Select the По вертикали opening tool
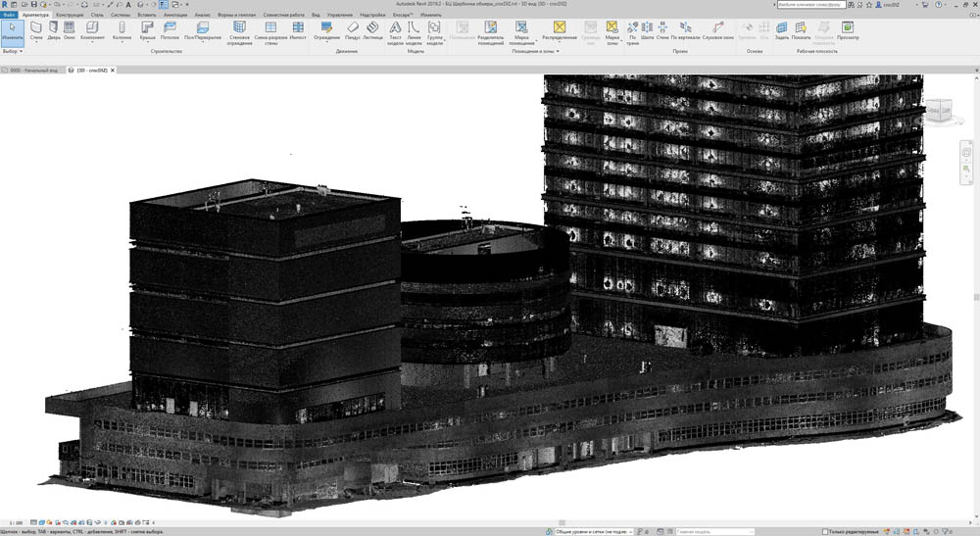Viewport: 980px width, 536px height. (x=686, y=30)
